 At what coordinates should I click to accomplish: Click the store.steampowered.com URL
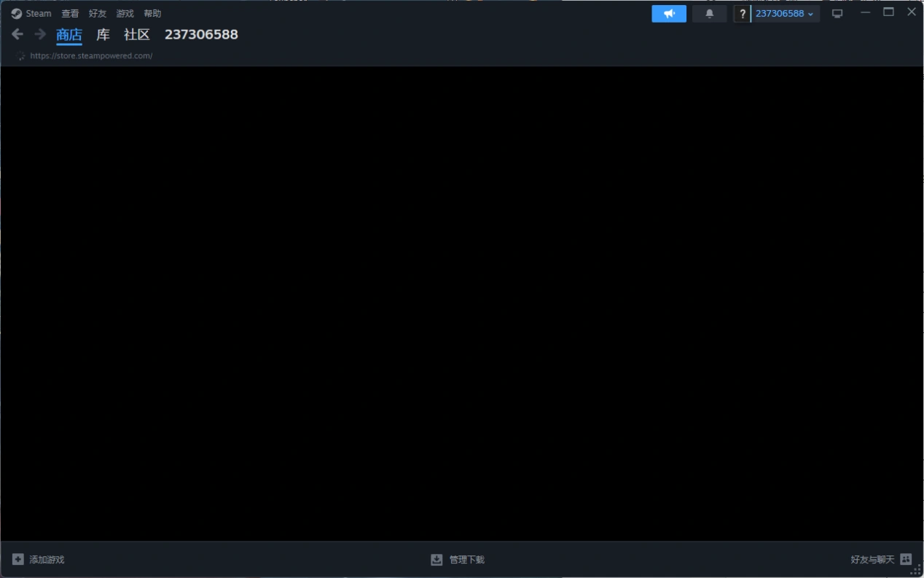[91, 56]
